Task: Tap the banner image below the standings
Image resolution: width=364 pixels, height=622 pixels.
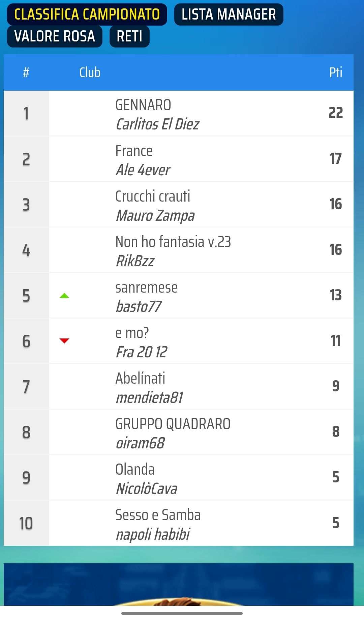Action: 179,584
